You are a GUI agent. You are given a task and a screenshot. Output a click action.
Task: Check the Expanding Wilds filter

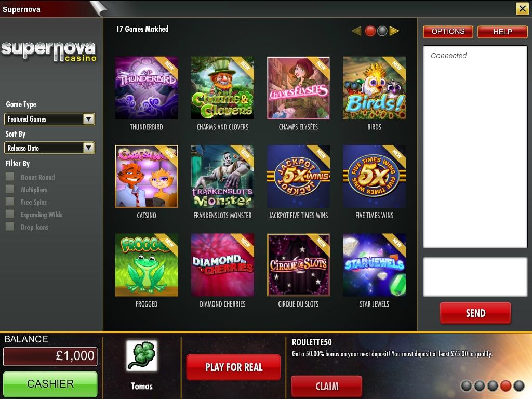click(10, 214)
